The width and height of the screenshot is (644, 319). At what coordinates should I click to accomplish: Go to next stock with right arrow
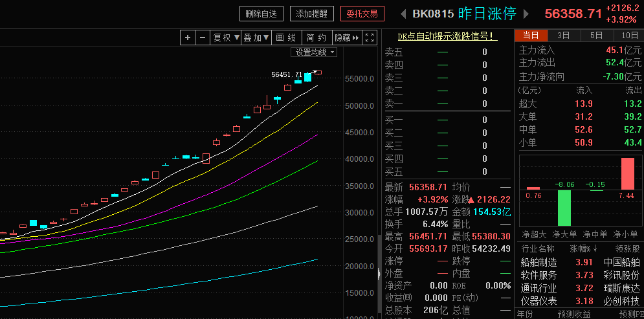526,14
